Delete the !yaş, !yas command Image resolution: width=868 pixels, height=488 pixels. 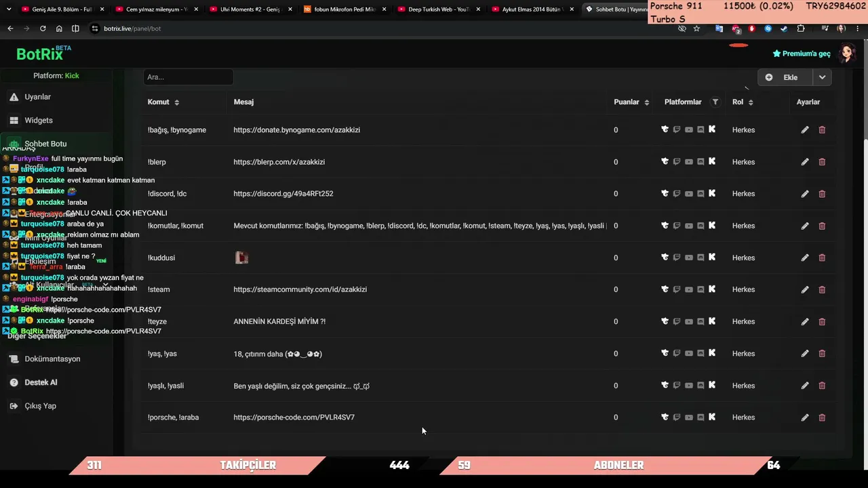pos(822,353)
